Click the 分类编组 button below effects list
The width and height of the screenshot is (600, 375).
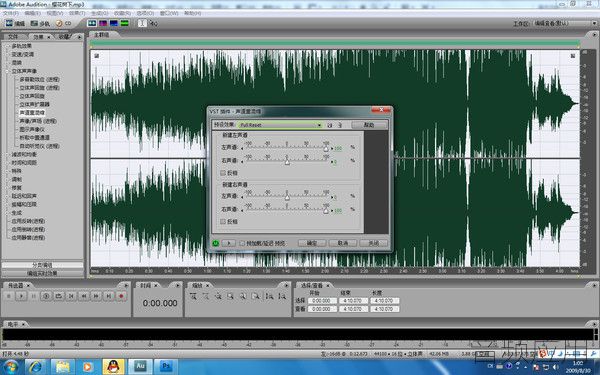pyautogui.click(x=42, y=265)
